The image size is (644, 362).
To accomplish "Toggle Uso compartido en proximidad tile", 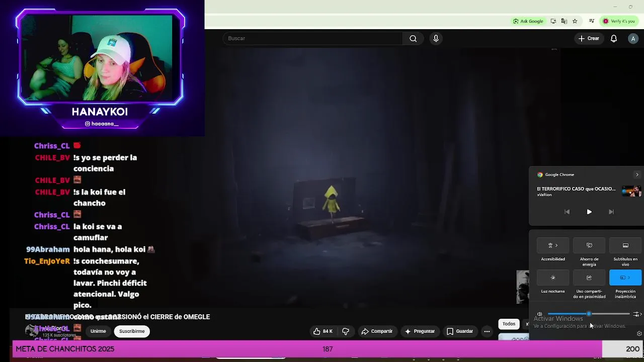I will (589, 278).
